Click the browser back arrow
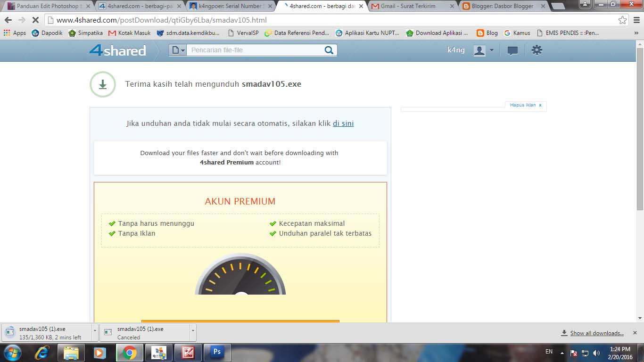The height and width of the screenshot is (362, 644). pos(8,20)
